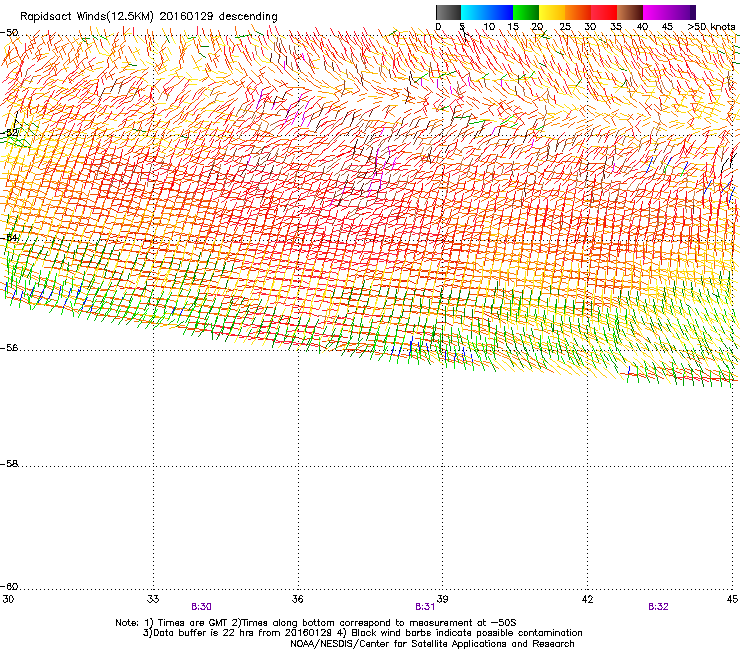Click the '>50 knots' legend label
740x650 pixels.
711,27
